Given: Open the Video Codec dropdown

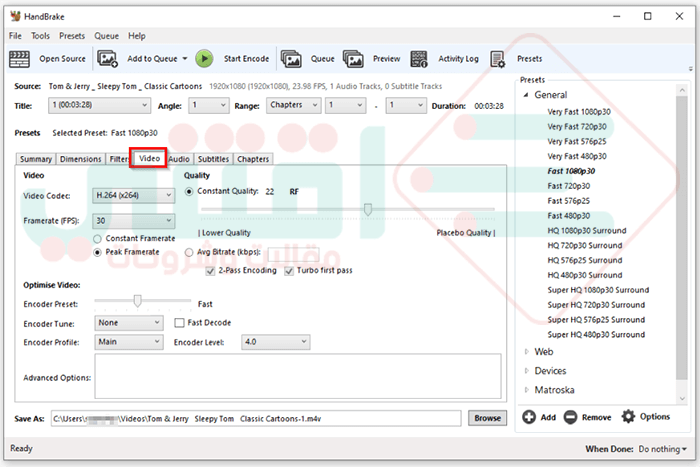Looking at the screenshot, I should coord(133,196).
